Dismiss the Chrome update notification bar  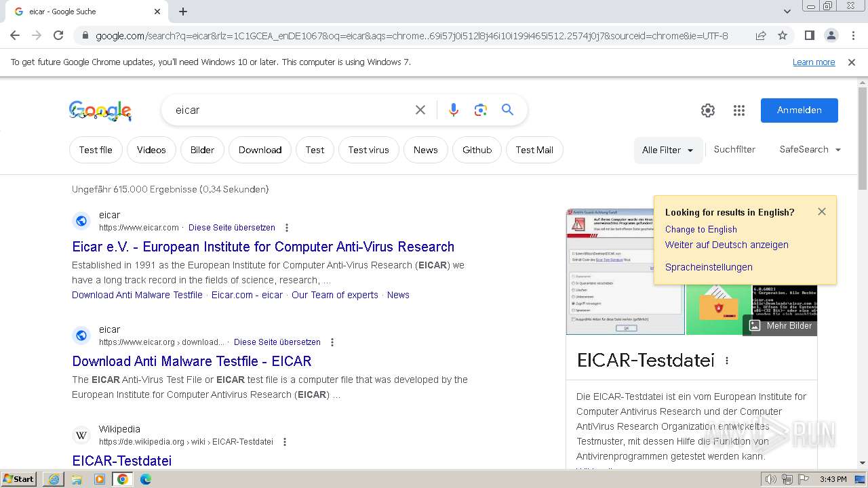click(852, 62)
